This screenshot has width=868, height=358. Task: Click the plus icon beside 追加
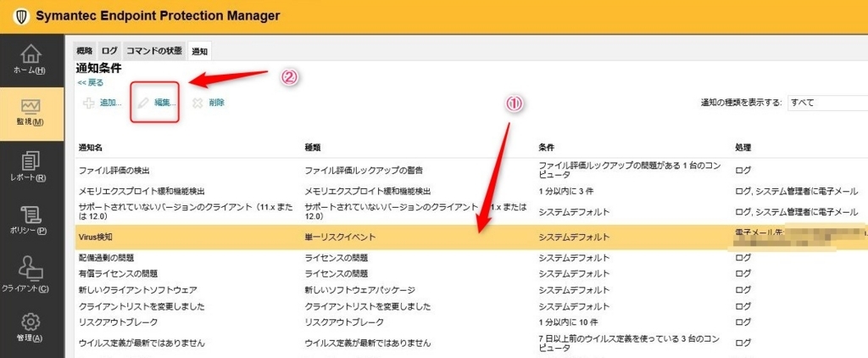tap(88, 103)
